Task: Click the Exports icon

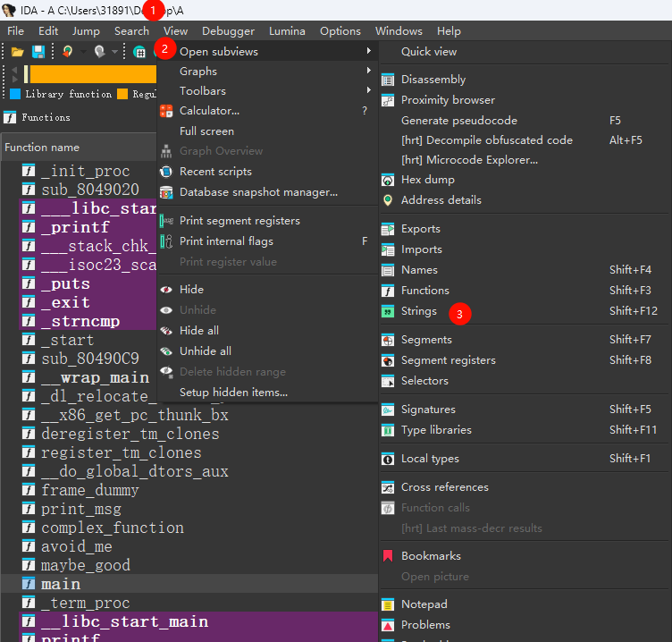Action: (x=388, y=230)
